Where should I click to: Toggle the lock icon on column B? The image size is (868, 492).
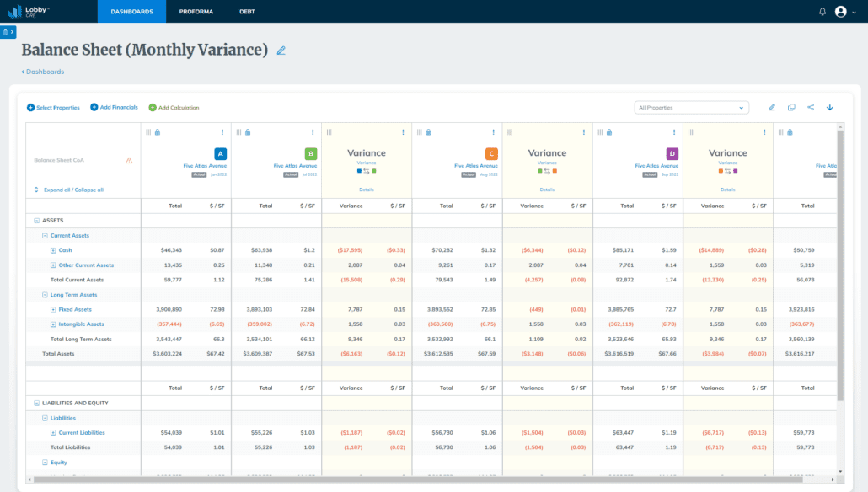click(x=248, y=132)
